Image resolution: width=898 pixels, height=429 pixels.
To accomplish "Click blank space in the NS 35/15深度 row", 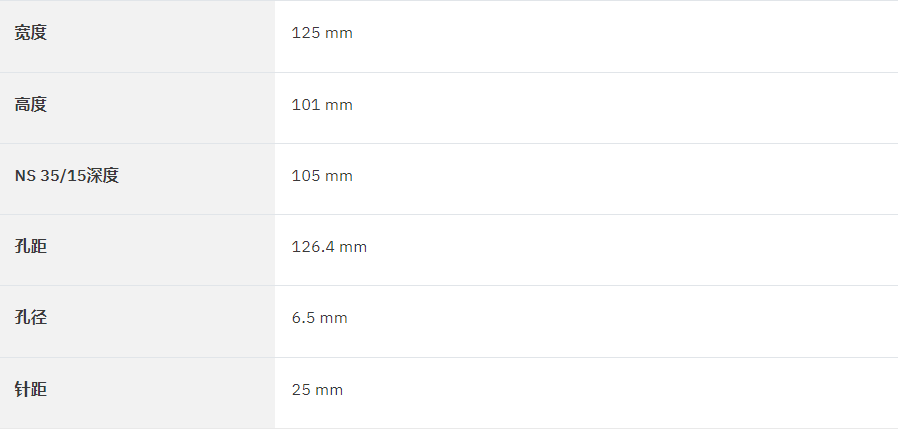I will coord(624,179).
